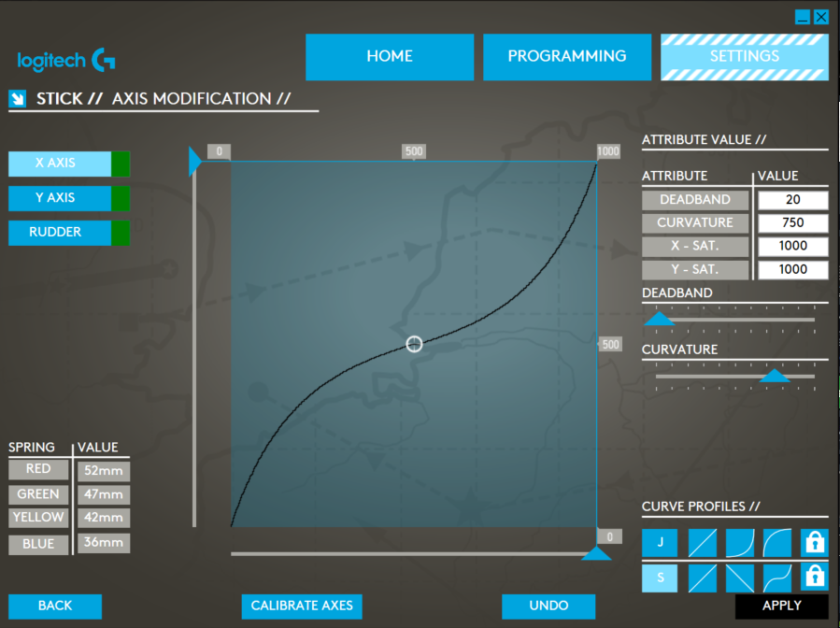Select the J curve profile button
Viewport: 840px width, 628px height.
[x=660, y=543]
